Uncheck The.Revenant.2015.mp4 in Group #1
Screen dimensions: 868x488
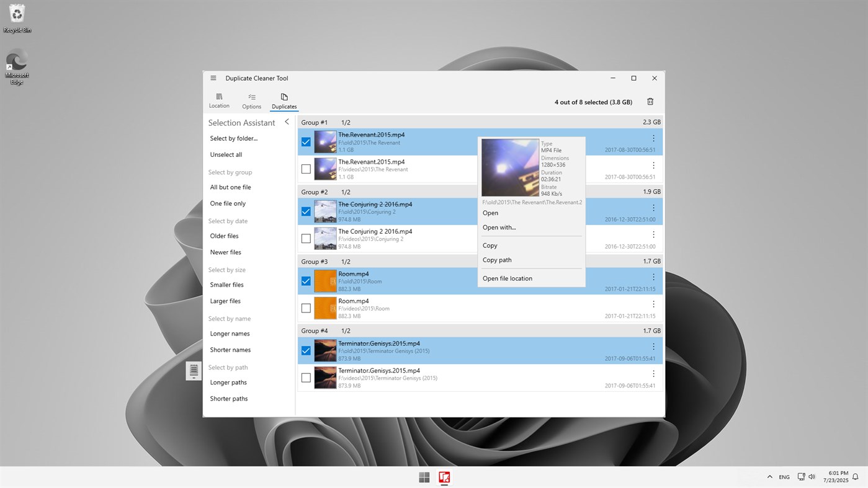click(x=305, y=142)
